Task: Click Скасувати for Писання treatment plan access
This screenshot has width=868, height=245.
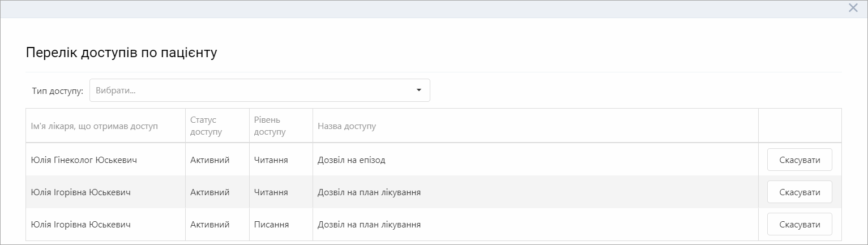Action: coord(799,225)
